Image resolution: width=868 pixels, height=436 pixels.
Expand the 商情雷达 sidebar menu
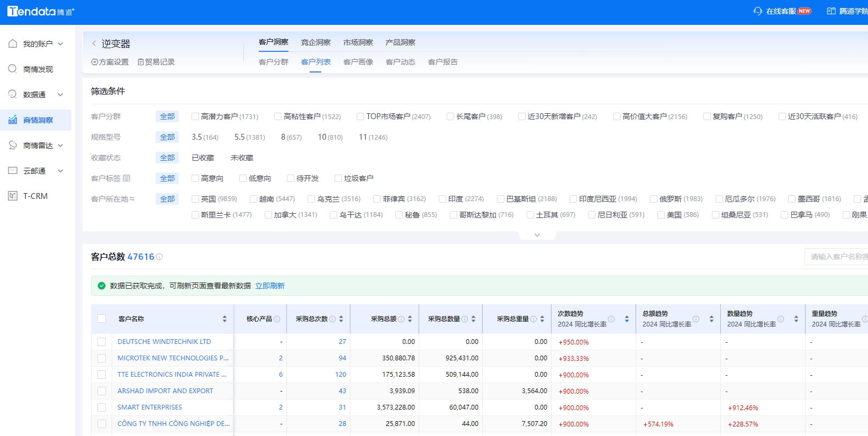[x=60, y=146]
